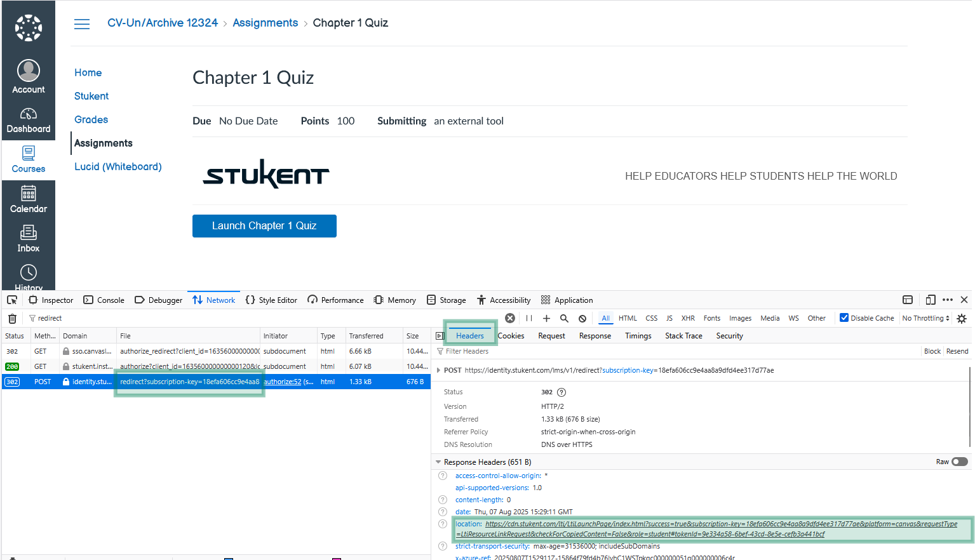Open network settings gear
This screenshot has width=975, height=560.
[962, 319]
